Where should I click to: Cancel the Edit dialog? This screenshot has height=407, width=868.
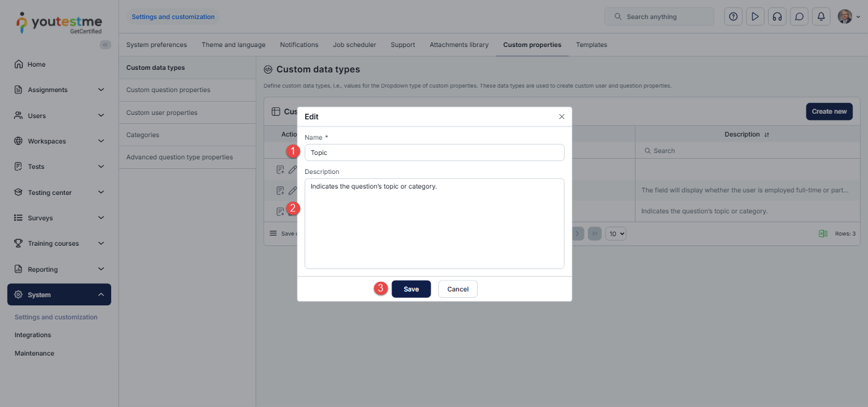458,289
